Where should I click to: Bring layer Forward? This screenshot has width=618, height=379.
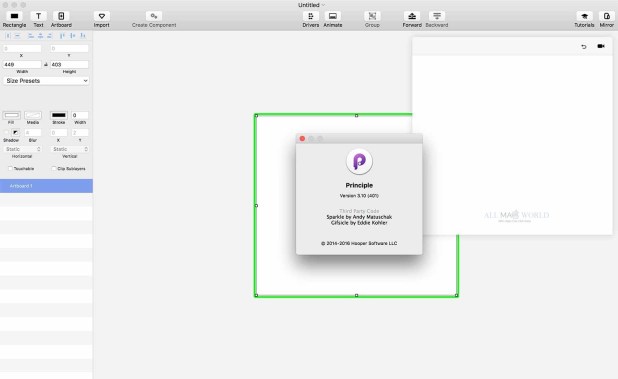(412, 16)
